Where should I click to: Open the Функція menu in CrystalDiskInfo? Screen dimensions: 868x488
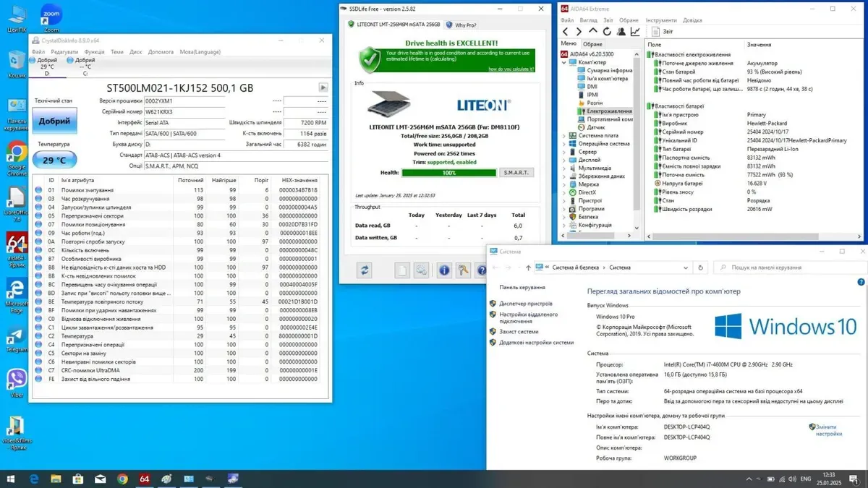[x=94, y=52]
